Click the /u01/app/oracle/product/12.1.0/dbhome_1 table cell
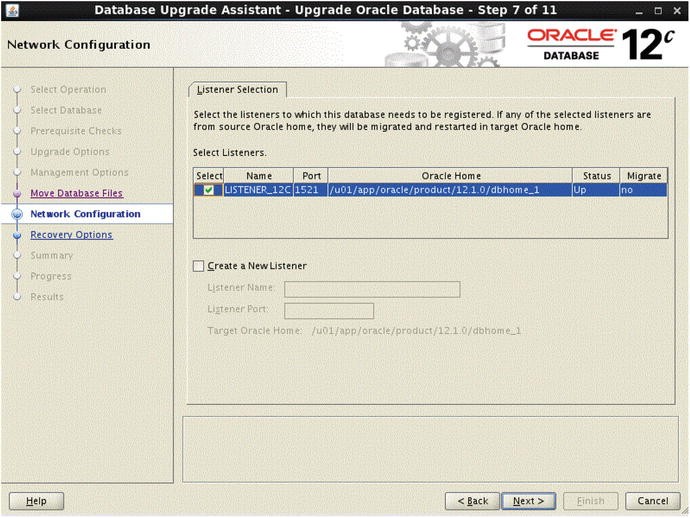690x518 pixels. (x=451, y=190)
